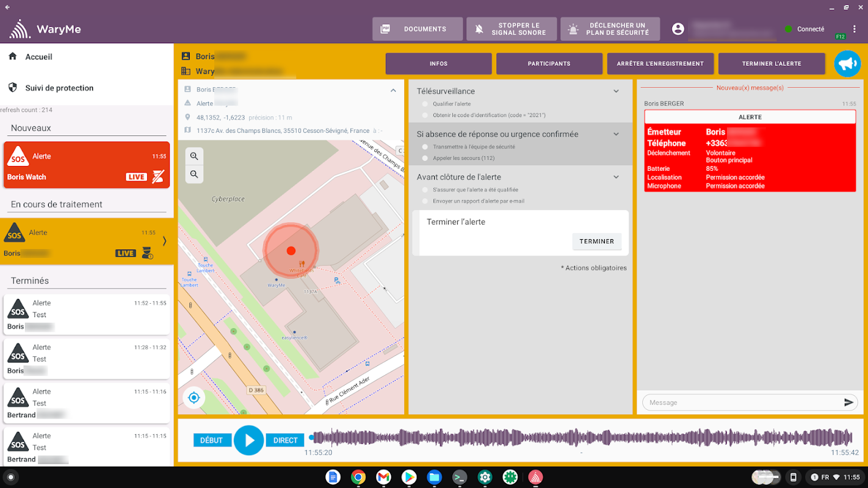The width and height of the screenshot is (868, 488).
Task: Open Suivi de protection in sidebar
Action: pos(59,88)
